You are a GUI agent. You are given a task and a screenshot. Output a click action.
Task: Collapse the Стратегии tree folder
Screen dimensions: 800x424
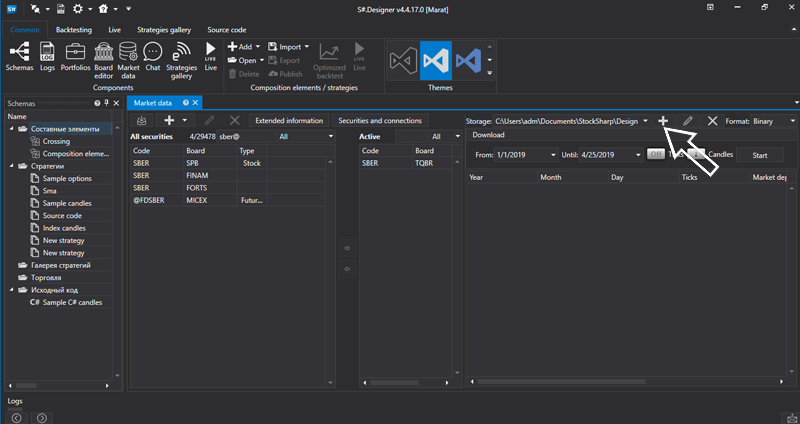[11, 166]
